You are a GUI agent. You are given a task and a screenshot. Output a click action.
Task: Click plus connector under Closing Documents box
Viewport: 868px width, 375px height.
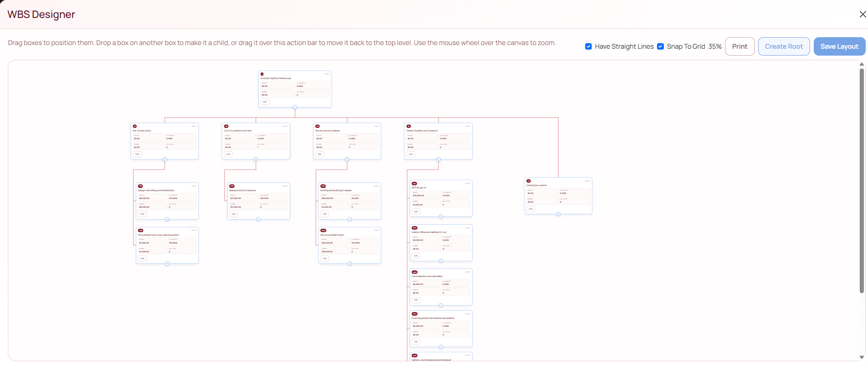point(558,214)
